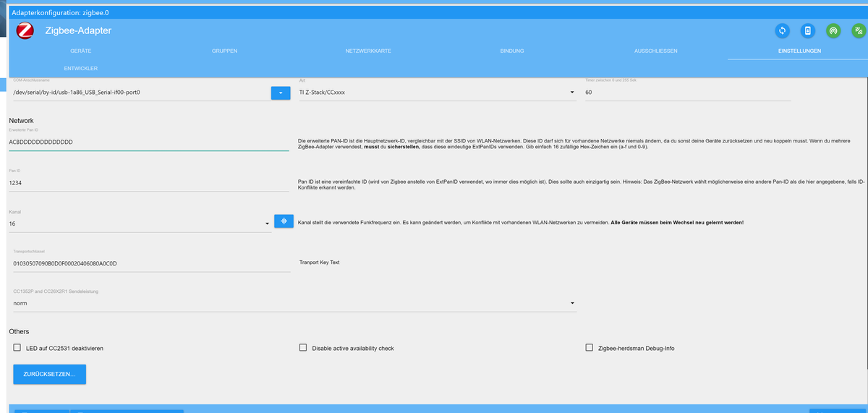Screen dimensions: 868x413
Task: Click the Tranport Key Text label
Action: tap(319, 263)
